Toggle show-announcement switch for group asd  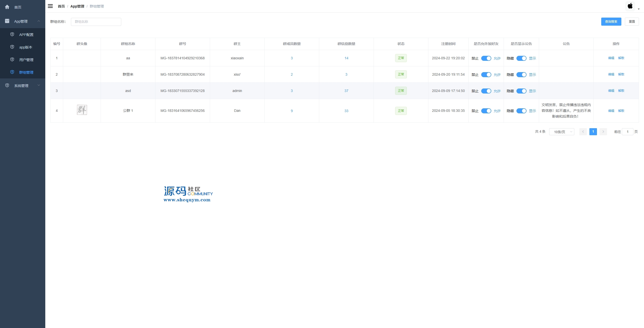pos(521,91)
